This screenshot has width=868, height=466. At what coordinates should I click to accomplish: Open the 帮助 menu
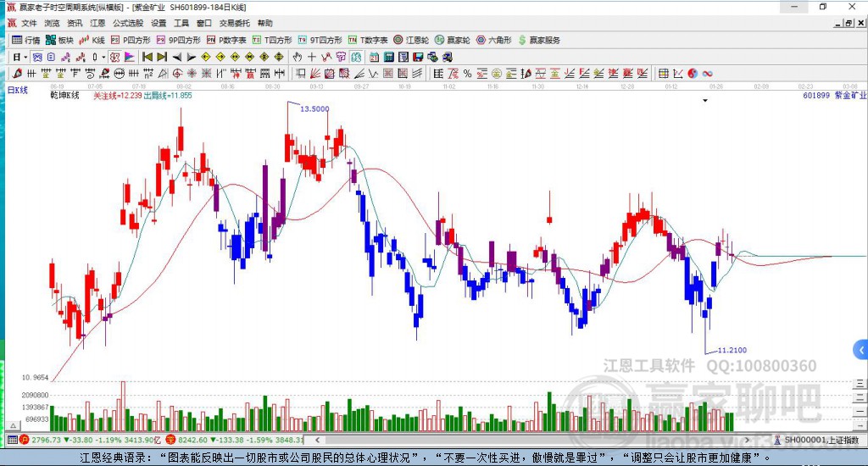point(265,23)
